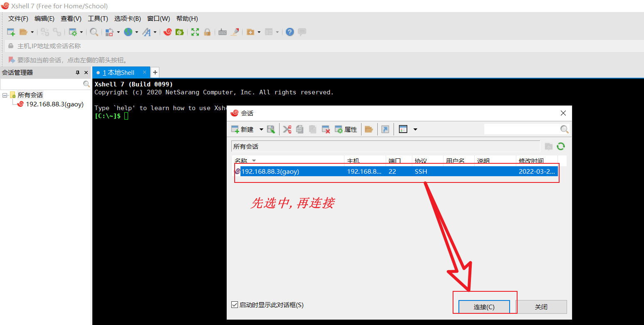Click 新建 in the Sessions dialog toolbar
644x325 pixels.
point(243,129)
